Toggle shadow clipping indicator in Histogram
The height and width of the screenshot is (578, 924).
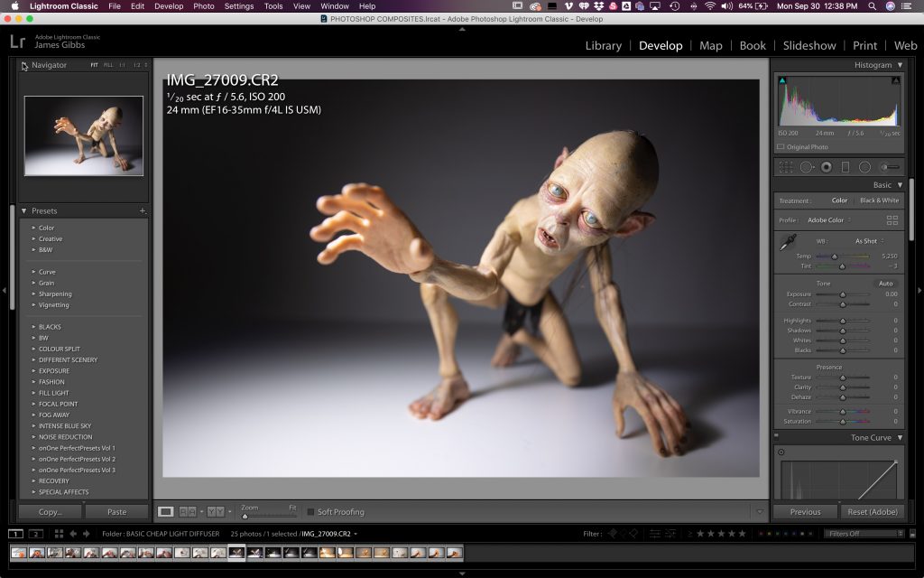tap(782, 80)
